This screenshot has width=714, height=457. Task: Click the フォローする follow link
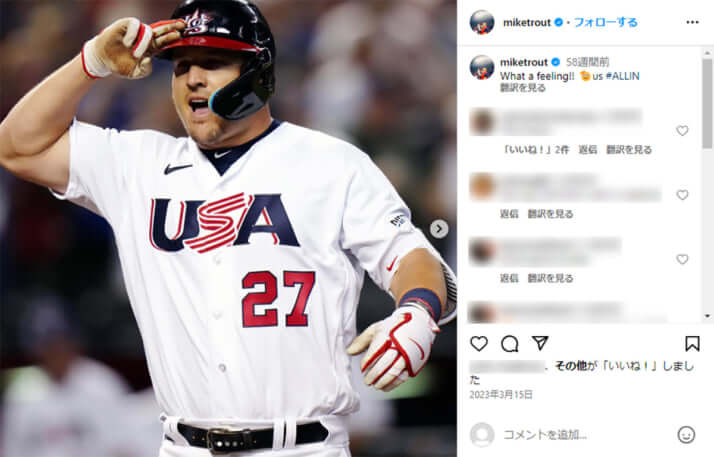[606, 22]
